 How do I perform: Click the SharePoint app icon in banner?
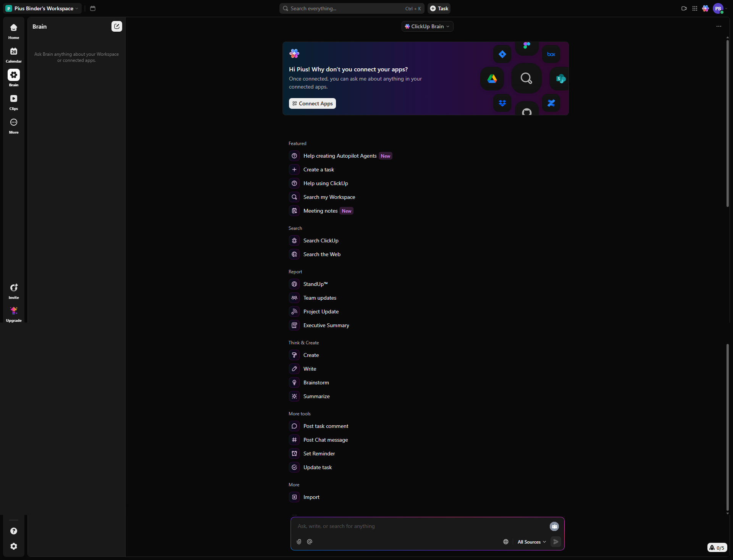(x=560, y=79)
